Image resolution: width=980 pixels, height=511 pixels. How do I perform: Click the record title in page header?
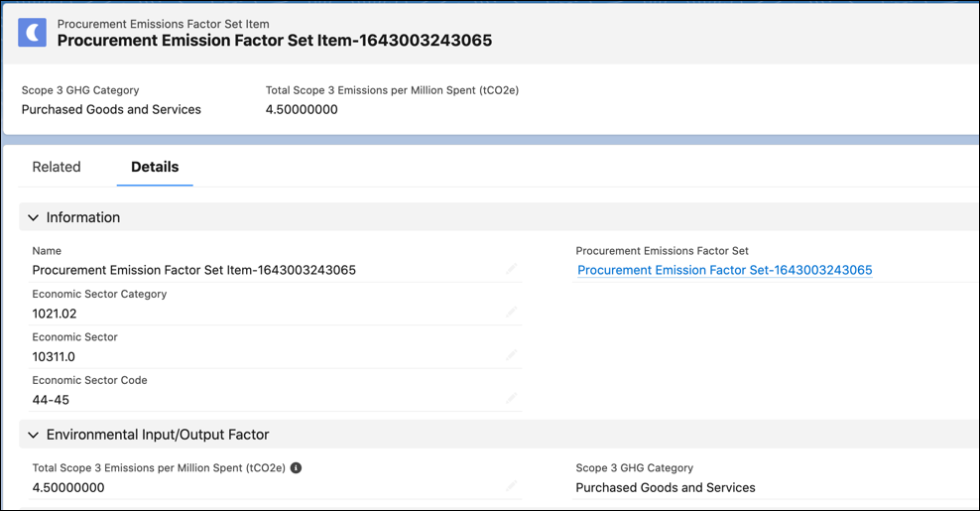pyautogui.click(x=275, y=41)
